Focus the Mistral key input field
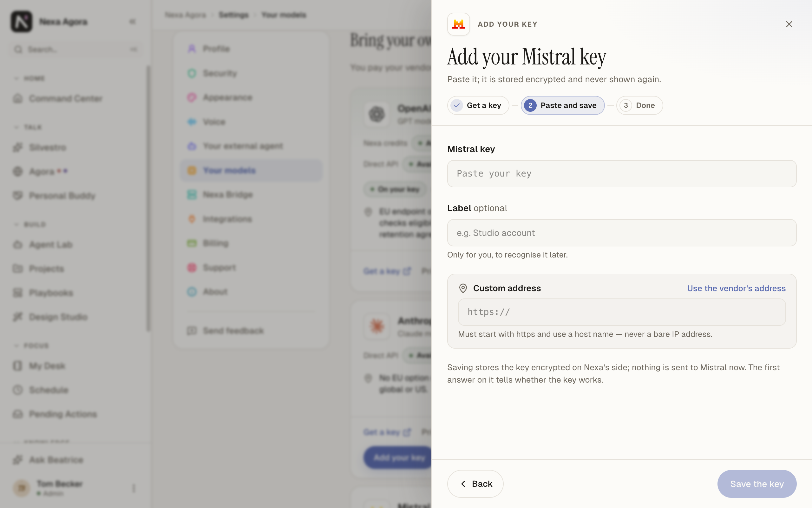The image size is (812, 508). [622, 174]
